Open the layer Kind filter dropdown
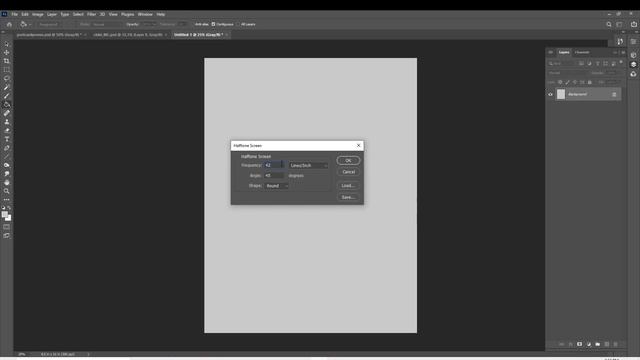Viewport: 640px width, 360px height. pos(562,64)
